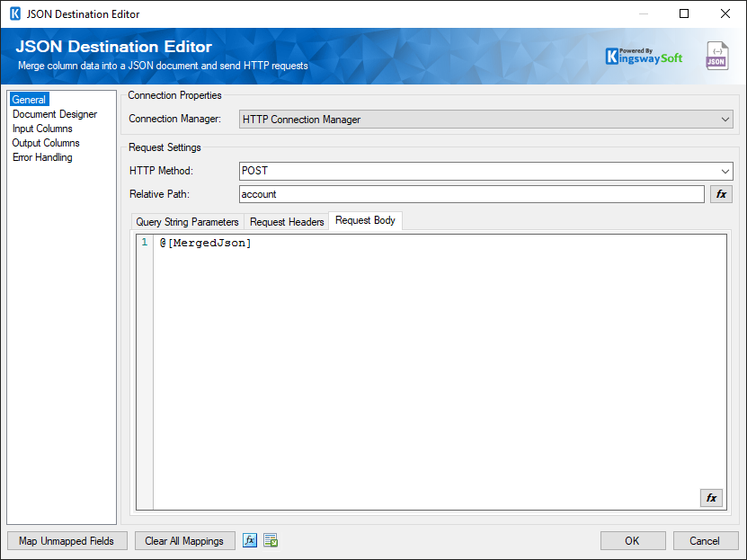Click the JSON document icon in the top-right corner

click(716, 55)
